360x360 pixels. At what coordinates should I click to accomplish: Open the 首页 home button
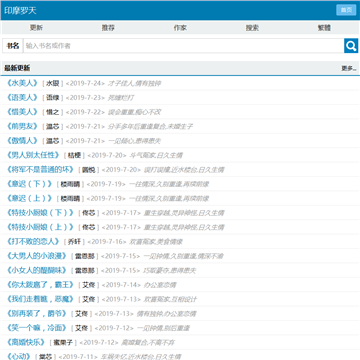click(x=346, y=10)
